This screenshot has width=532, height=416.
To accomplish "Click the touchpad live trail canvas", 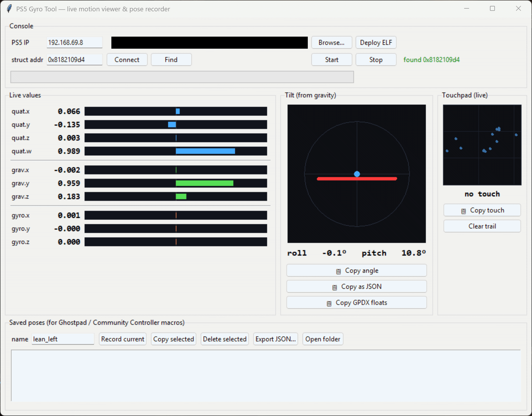I will pos(482,145).
